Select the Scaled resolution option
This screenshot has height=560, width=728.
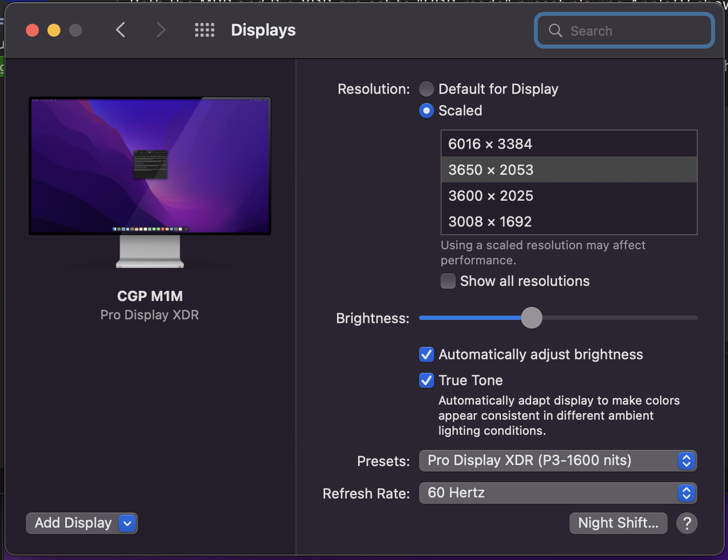pyautogui.click(x=427, y=111)
